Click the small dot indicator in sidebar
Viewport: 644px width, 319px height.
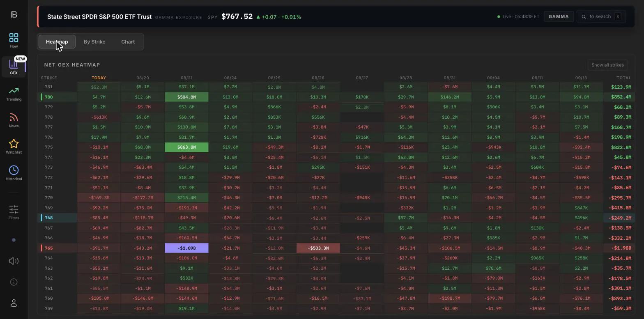(14, 240)
